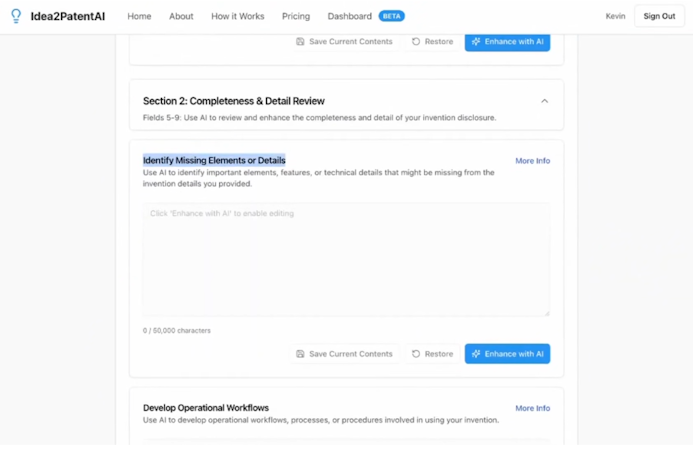Click the sparkle icon on the top Enhance with AI button
This screenshot has width=693, height=450.
click(476, 42)
